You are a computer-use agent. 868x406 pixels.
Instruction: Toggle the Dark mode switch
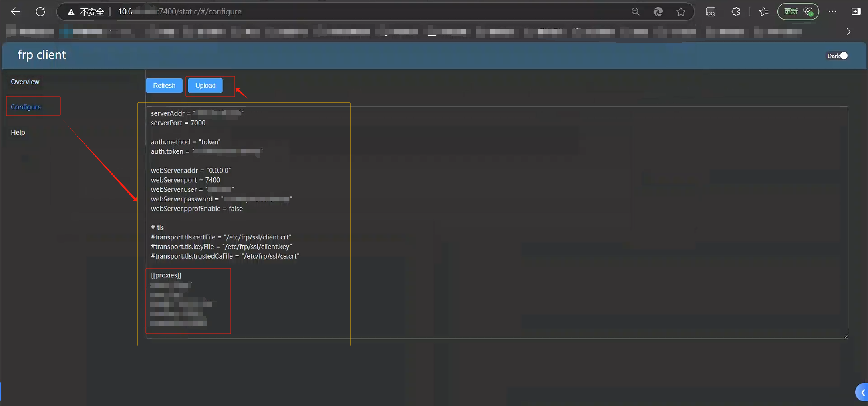tap(843, 56)
